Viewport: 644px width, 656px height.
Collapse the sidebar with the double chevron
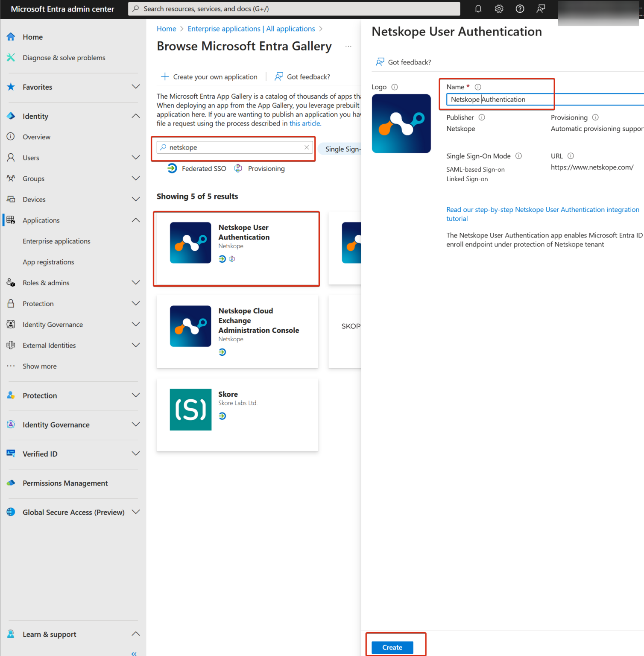[133, 653]
